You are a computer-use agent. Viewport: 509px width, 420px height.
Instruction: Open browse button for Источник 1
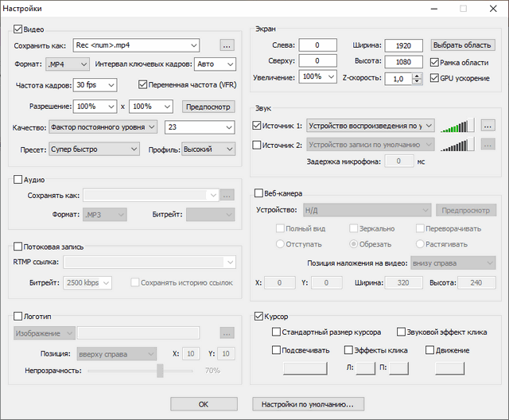tap(488, 126)
